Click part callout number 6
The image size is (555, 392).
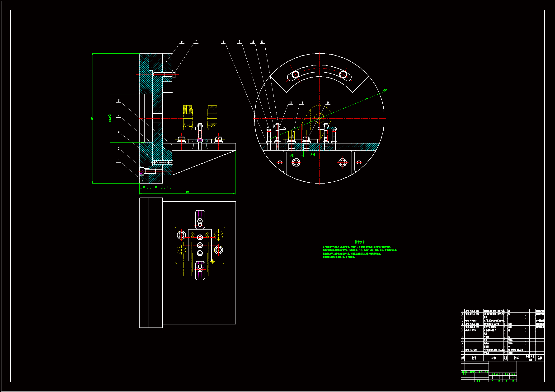click(x=182, y=42)
